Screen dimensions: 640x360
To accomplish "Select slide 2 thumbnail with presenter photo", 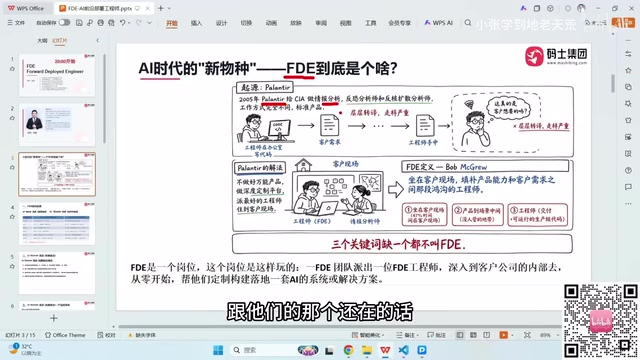I will click(57, 124).
